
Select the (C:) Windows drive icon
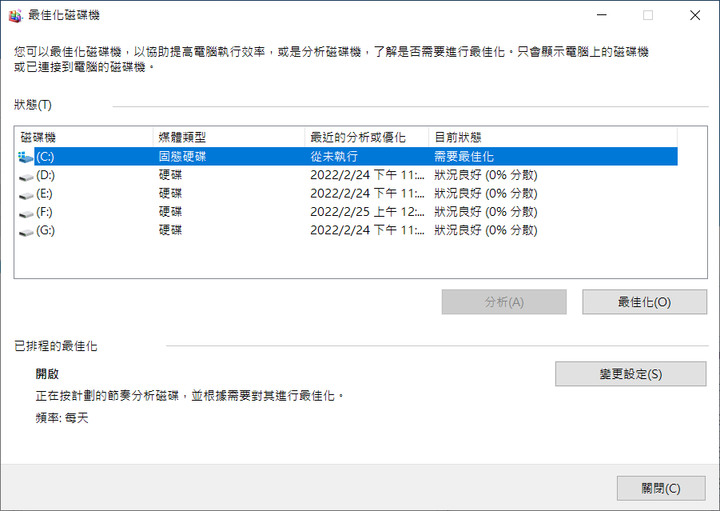(x=26, y=157)
